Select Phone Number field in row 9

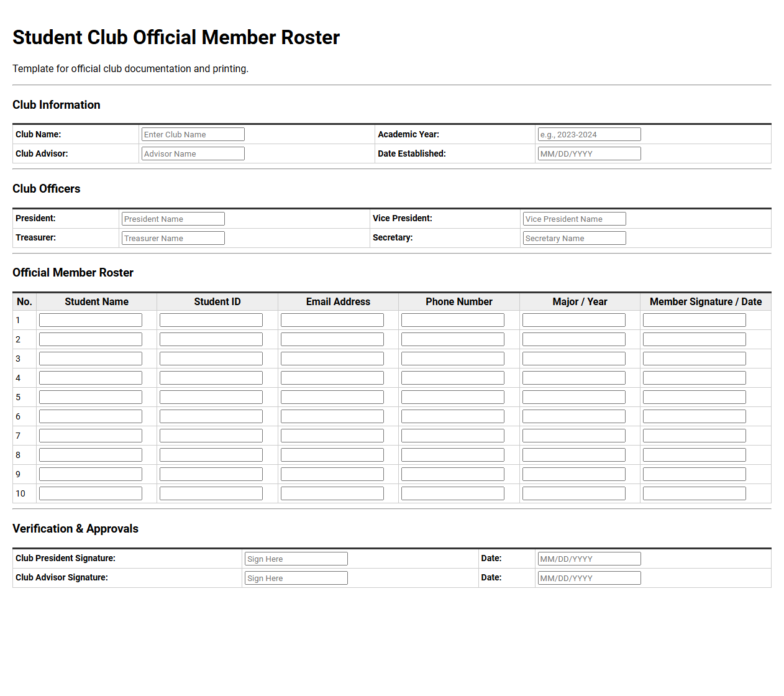(x=453, y=474)
